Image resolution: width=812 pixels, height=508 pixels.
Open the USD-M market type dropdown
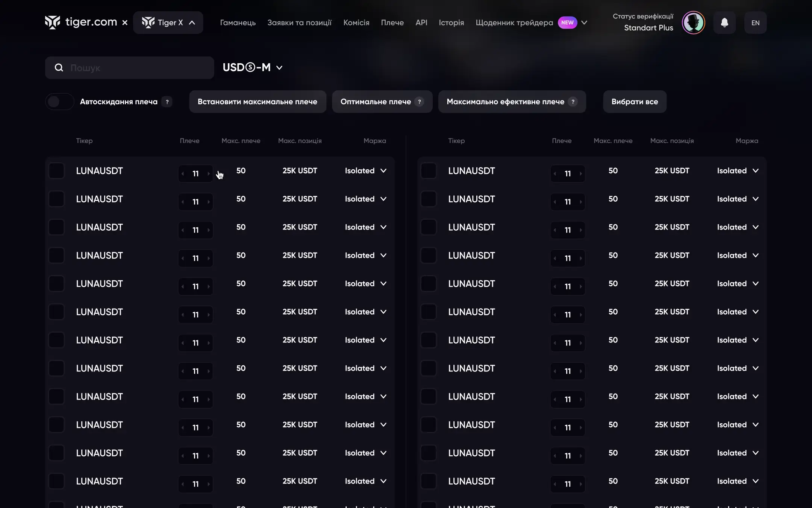pyautogui.click(x=253, y=68)
